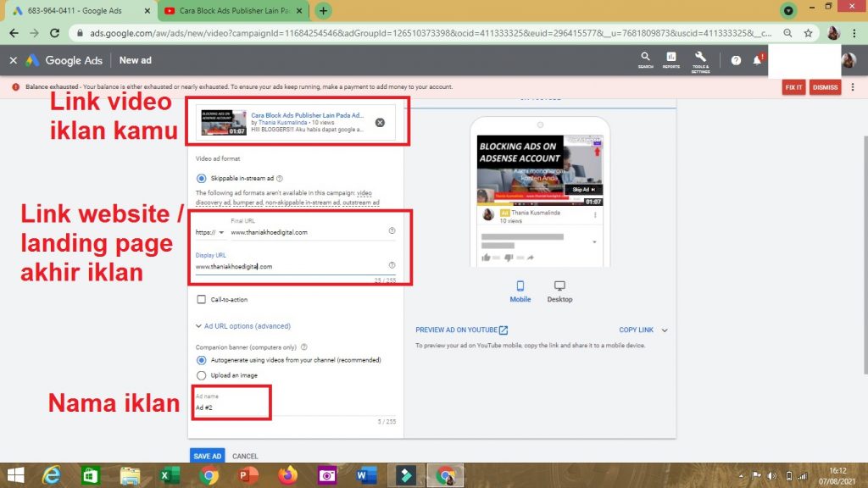Switch preview to Desktop icon
868x488 pixels.
click(559, 288)
